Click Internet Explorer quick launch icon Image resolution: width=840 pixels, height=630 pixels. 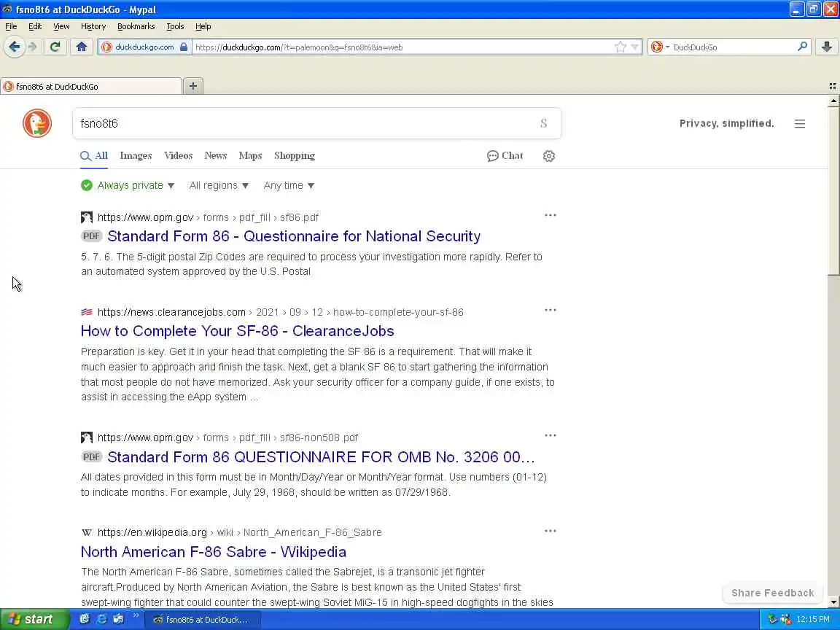pos(101,619)
